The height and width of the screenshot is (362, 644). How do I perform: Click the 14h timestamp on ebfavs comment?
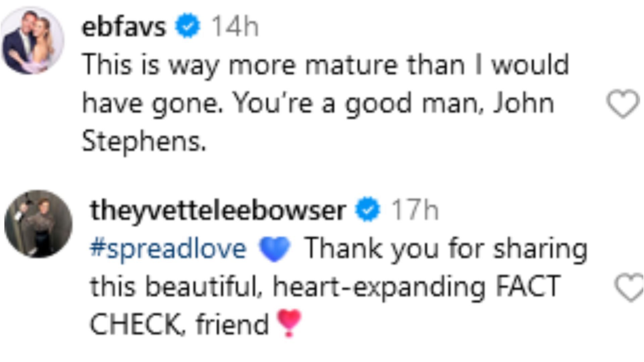[x=235, y=26]
